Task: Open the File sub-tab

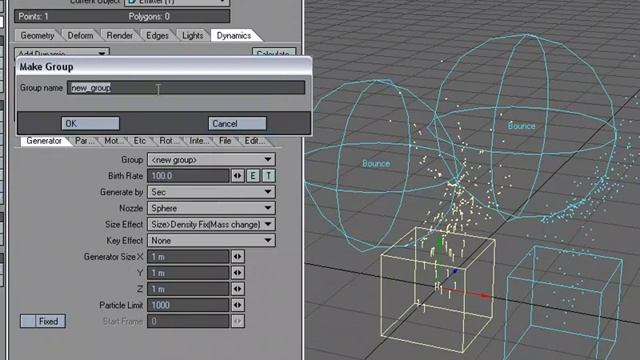Action: click(x=225, y=141)
